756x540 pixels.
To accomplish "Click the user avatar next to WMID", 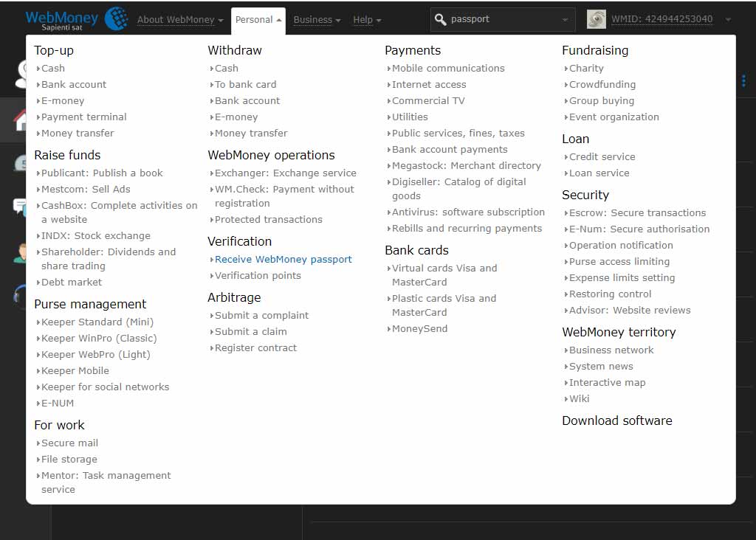I will (x=597, y=19).
